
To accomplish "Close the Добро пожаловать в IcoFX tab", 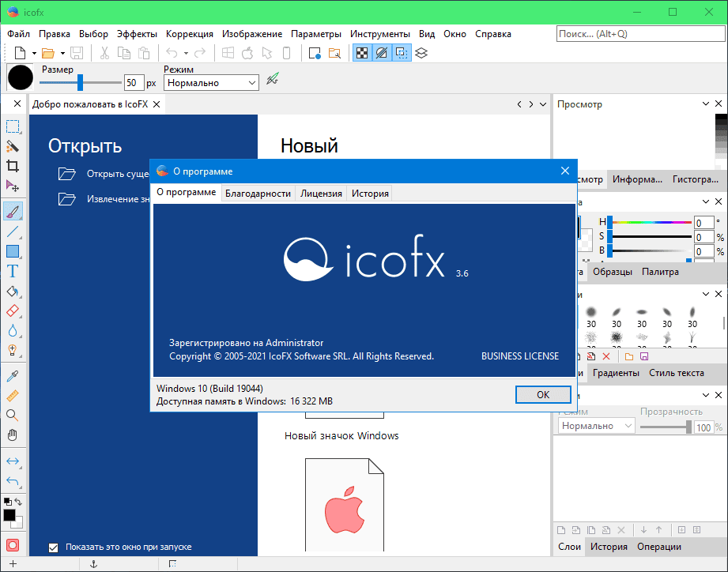I will click(x=157, y=104).
